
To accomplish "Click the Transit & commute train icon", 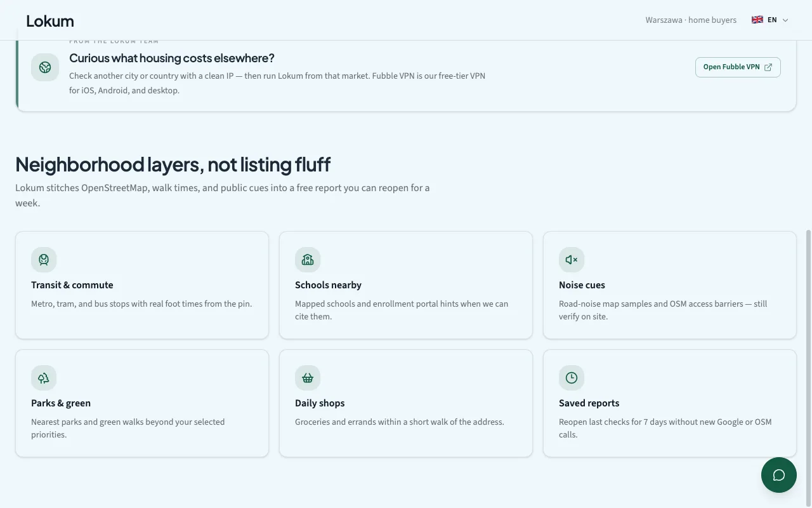I will (x=44, y=260).
